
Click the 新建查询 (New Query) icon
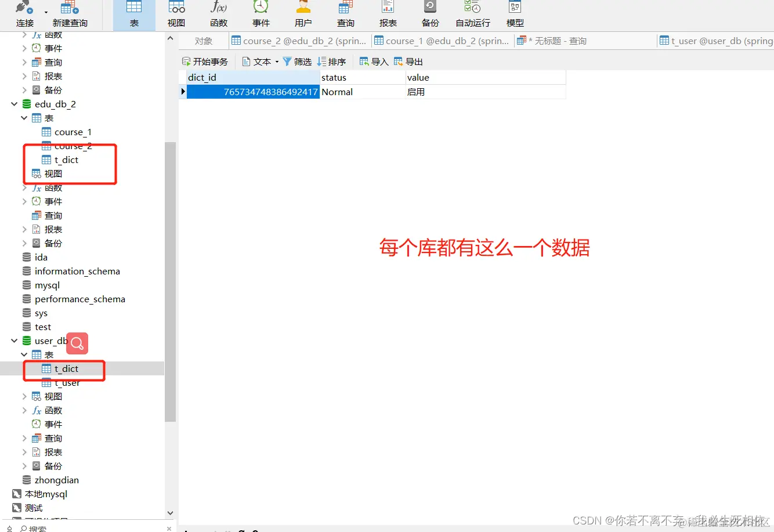(x=69, y=14)
